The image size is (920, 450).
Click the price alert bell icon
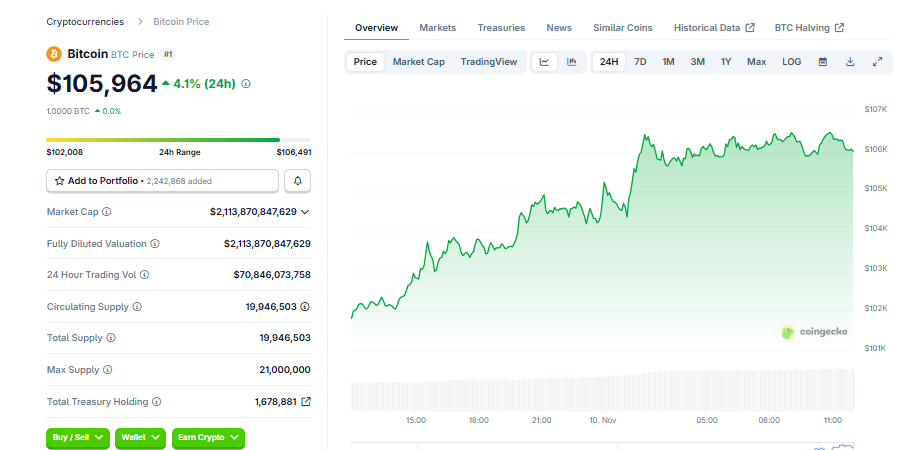(x=297, y=181)
